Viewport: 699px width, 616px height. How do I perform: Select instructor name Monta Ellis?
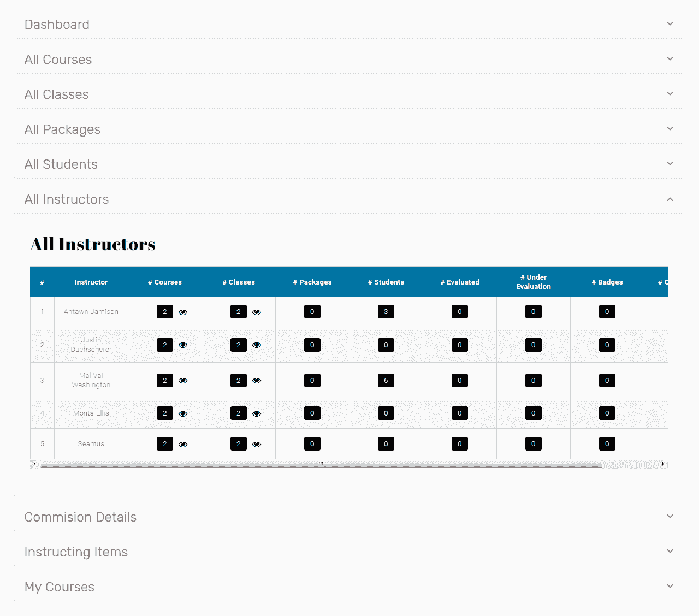click(x=91, y=413)
